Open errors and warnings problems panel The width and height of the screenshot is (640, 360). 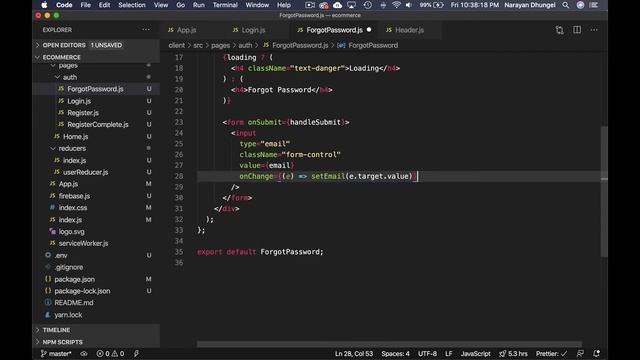point(110,353)
